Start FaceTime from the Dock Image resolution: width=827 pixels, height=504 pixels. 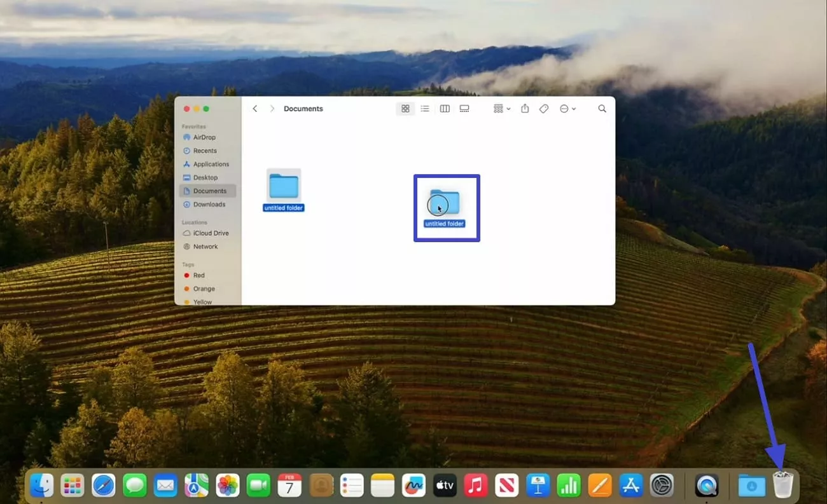pos(258,484)
